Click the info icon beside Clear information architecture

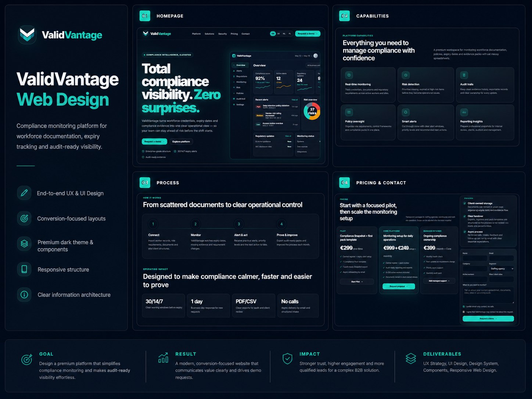coord(24,295)
